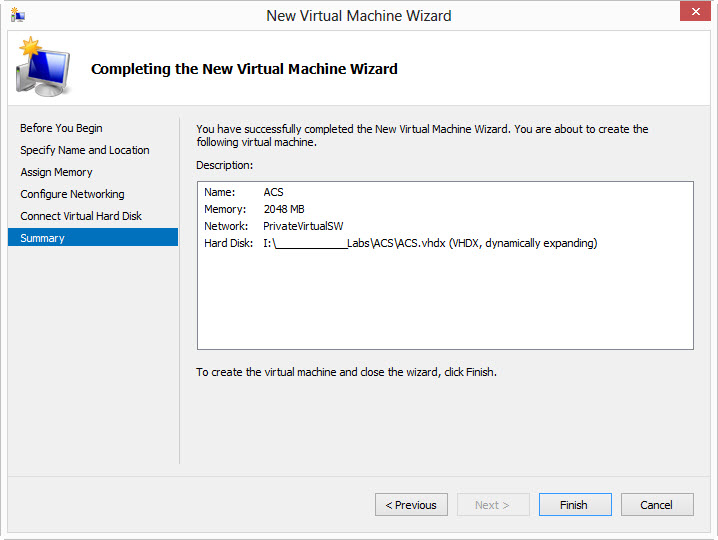Image resolution: width=718 pixels, height=540 pixels.
Task: Click the Completing the New Virtual Machine Wizard heading
Action: tap(244, 69)
